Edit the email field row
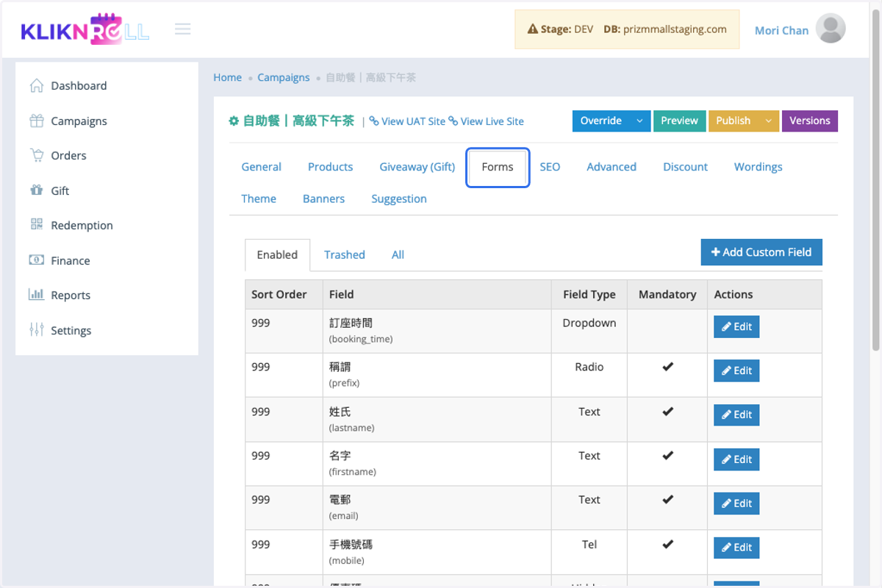882x588 pixels. tap(736, 503)
